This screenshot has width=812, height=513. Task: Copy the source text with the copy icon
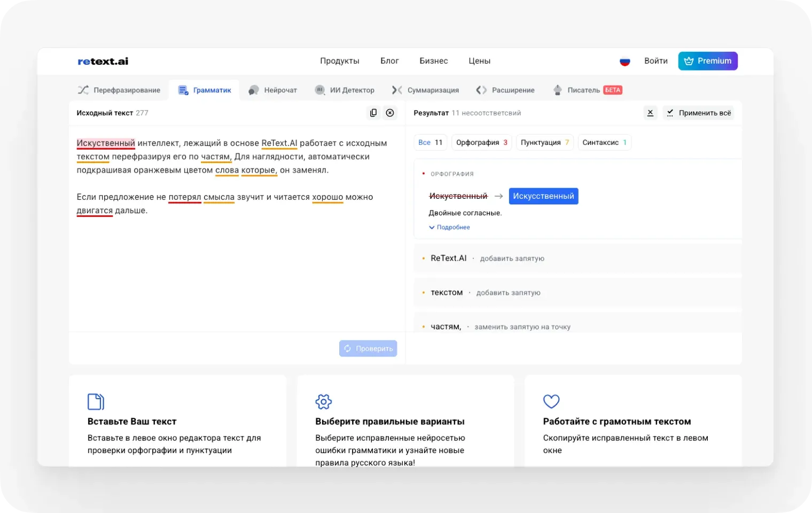pyautogui.click(x=373, y=113)
